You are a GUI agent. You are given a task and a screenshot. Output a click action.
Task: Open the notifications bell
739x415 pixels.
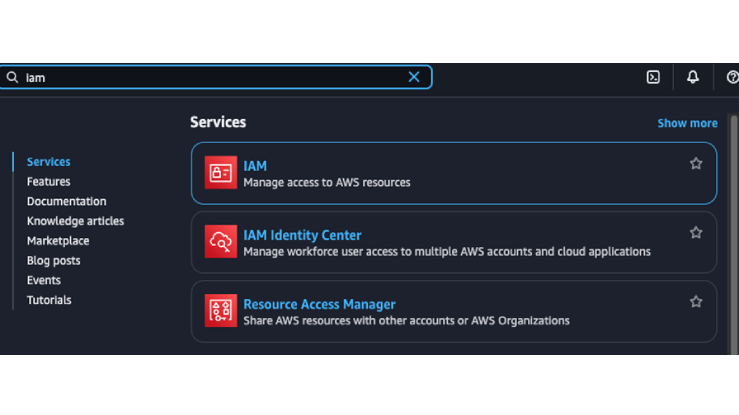pyautogui.click(x=693, y=77)
